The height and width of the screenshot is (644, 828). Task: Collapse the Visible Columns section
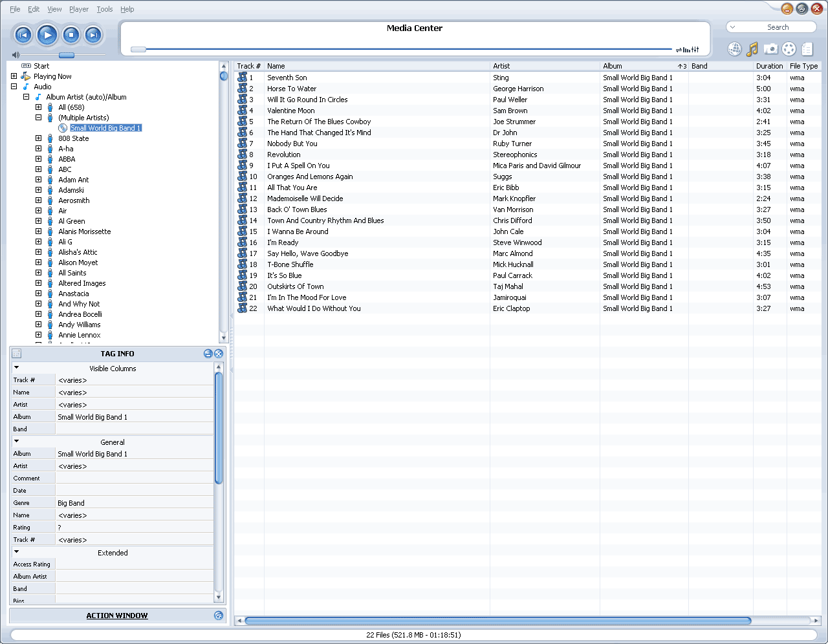coord(17,368)
